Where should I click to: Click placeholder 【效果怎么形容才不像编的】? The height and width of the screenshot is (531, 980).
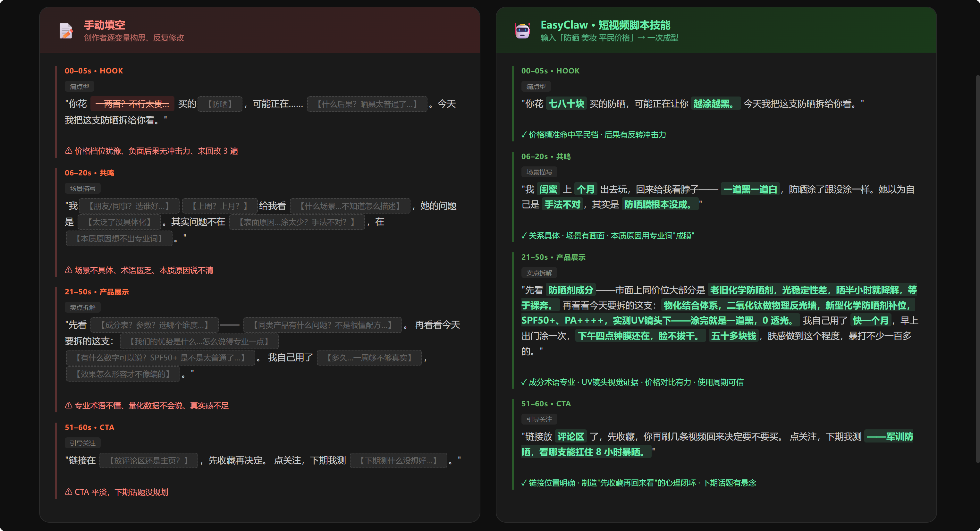pos(123,374)
